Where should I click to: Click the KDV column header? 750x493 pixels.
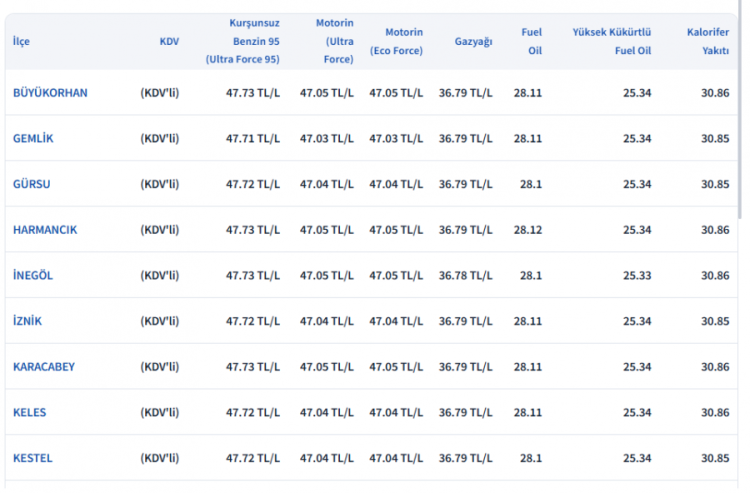pos(169,42)
